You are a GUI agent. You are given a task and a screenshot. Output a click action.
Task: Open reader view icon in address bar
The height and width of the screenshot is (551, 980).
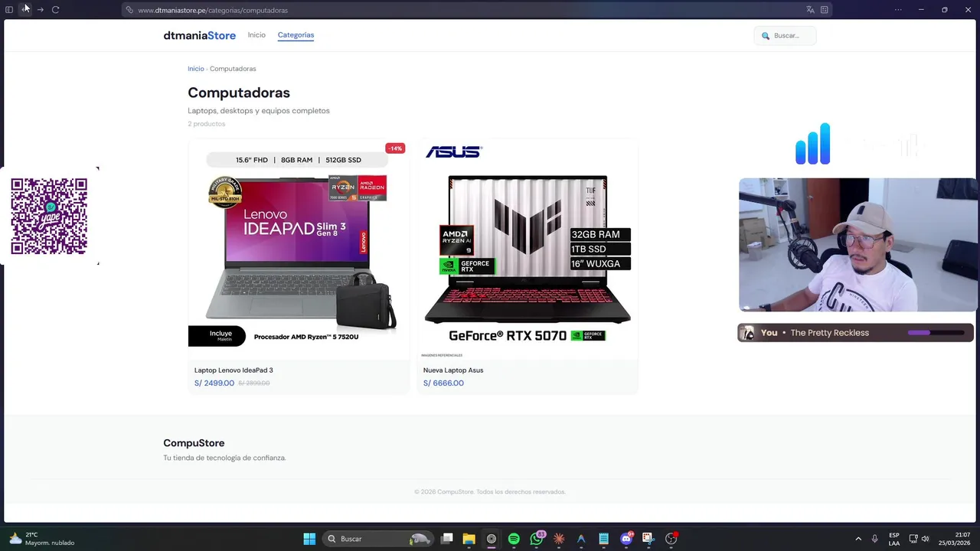[x=825, y=10]
